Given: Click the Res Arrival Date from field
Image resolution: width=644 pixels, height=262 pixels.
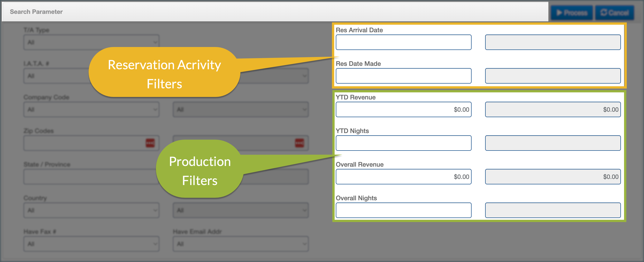Looking at the screenshot, I should click(x=403, y=42).
